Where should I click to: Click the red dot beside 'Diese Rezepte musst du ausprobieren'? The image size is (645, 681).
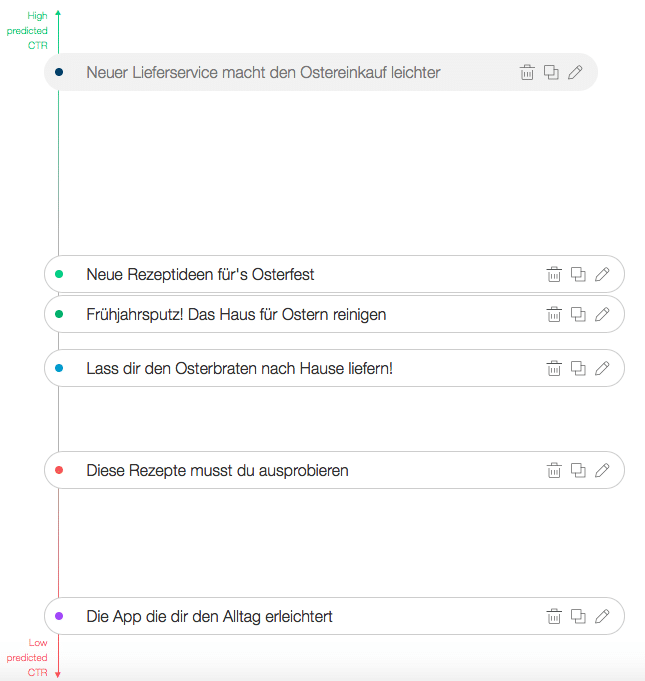59,470
